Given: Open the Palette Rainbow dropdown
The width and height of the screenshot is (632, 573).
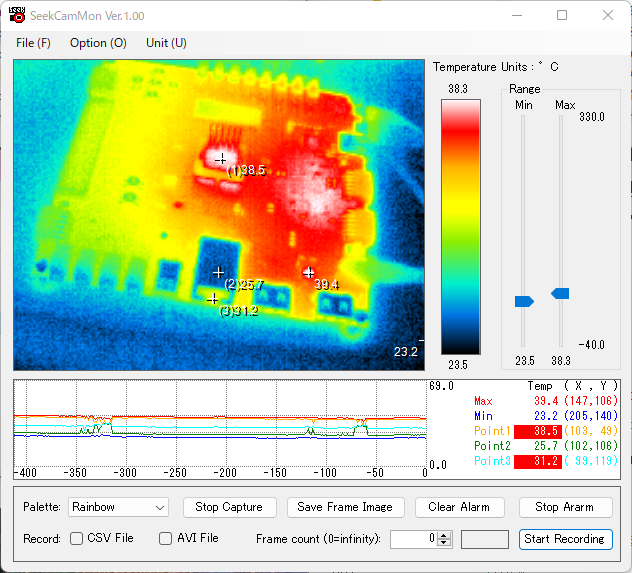Looking at the screenshot, I should pos(118,507).
